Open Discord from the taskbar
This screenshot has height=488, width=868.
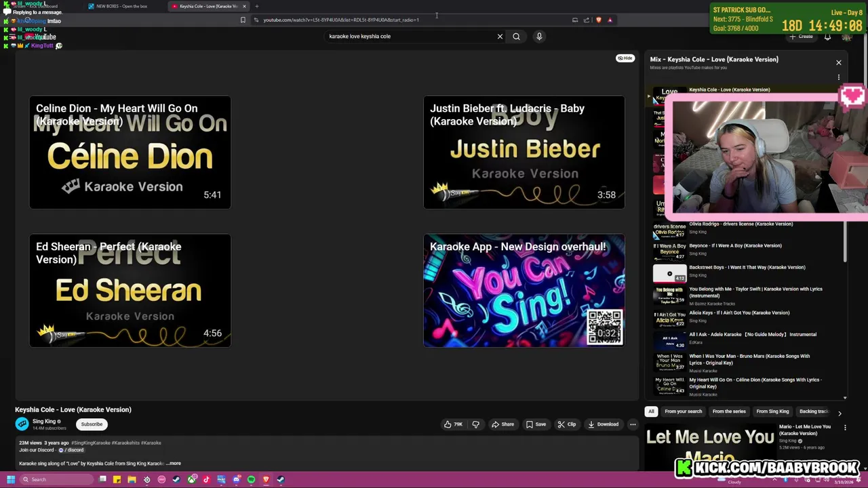click(236, 480)
